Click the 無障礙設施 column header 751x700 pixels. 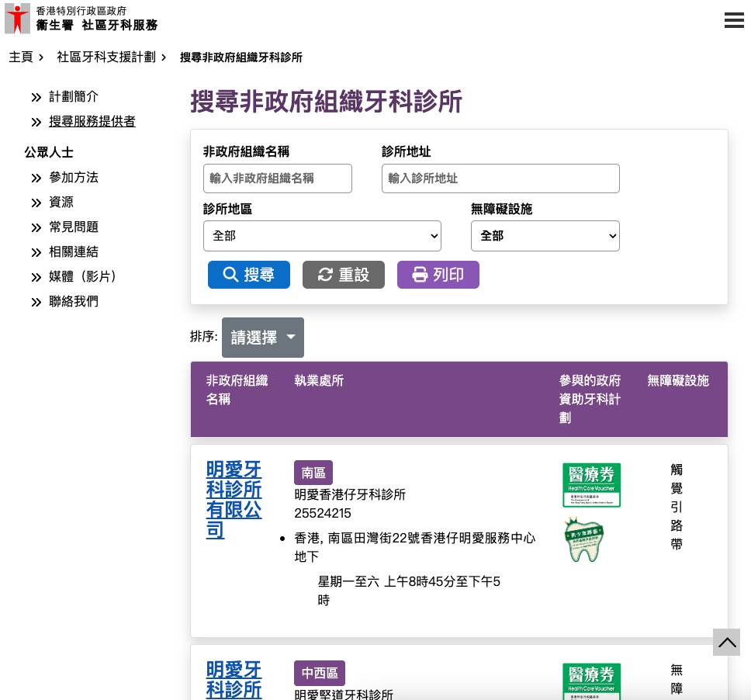678,380
